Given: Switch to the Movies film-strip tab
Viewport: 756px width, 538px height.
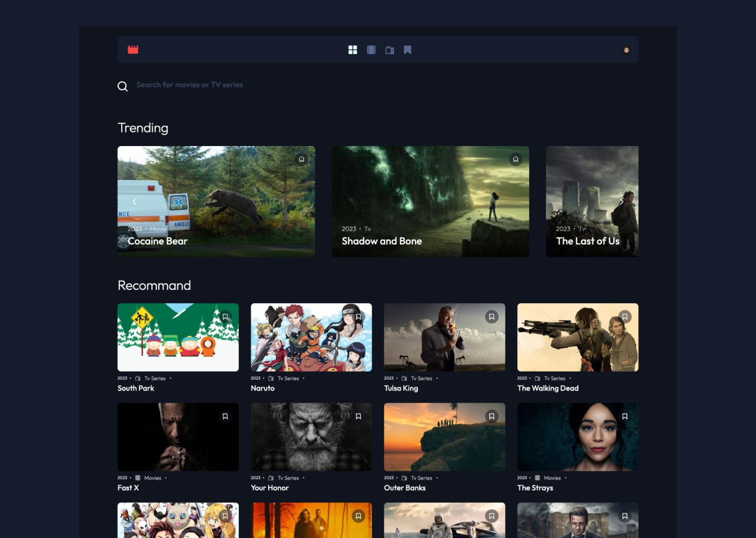Looking at the screenshot, I should click(x=371, y=50).
